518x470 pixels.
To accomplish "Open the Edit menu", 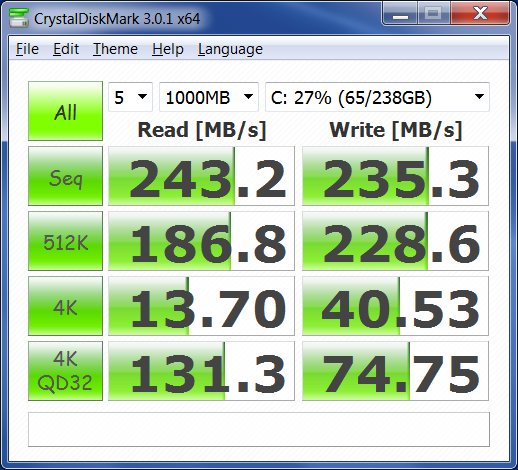I will coord(66,49).
